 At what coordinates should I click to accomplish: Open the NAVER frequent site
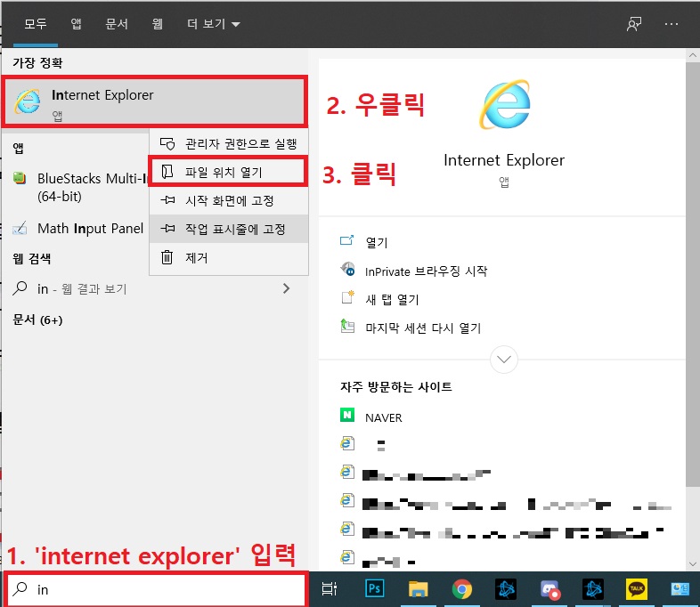(x=384, y=417)
